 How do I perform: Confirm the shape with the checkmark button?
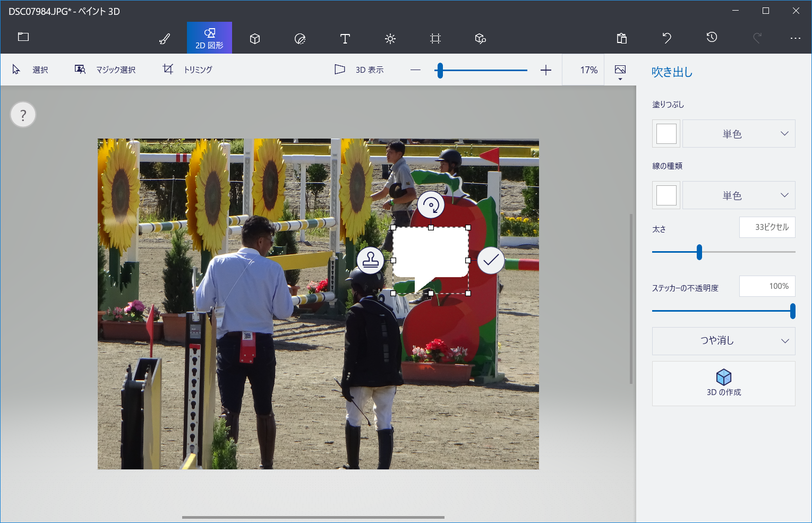coord(491,260)
